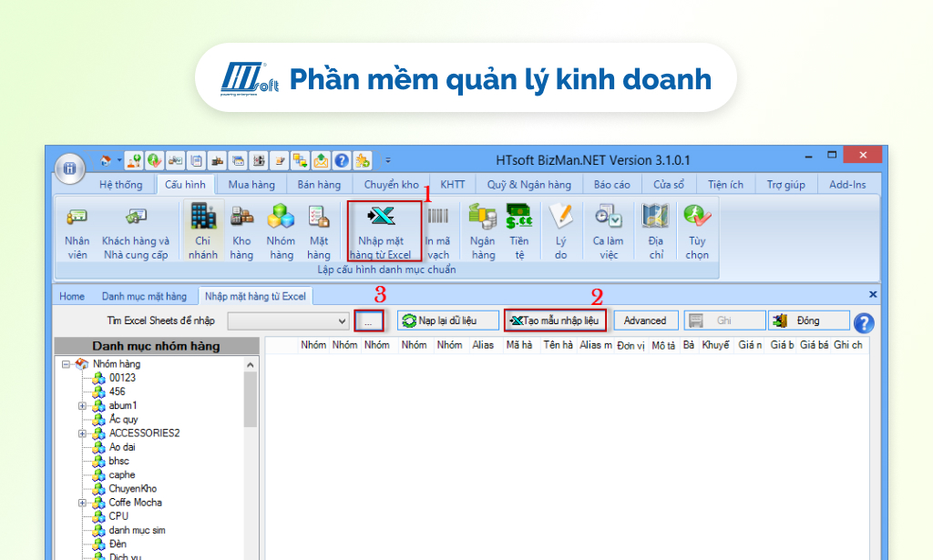Click the blue help question mark in quick access toolbar
The image size is (933, 560).
342,160
